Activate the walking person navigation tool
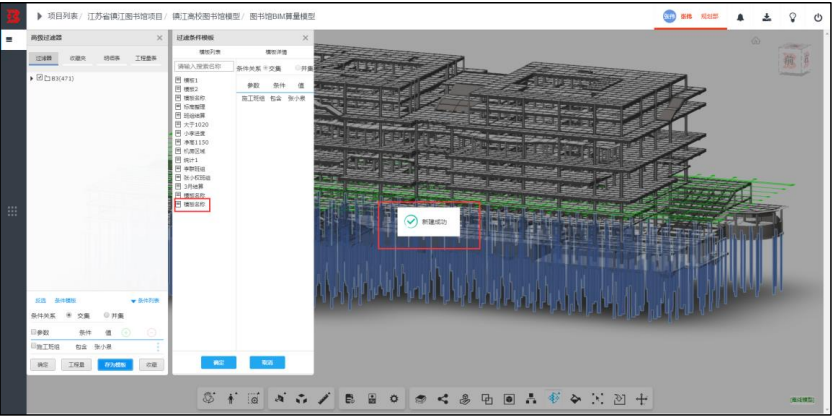The image size is (833, 416). 231,398
